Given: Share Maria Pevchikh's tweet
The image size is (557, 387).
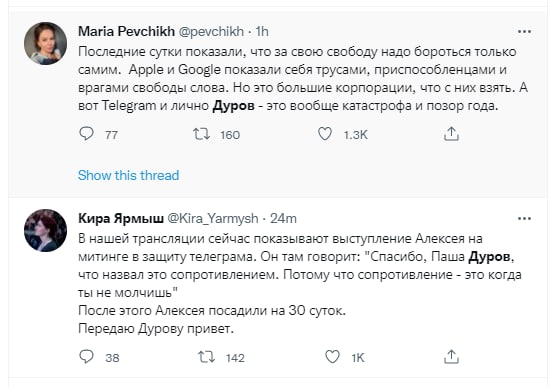Looking at the screenshot, I should [451, 134].
